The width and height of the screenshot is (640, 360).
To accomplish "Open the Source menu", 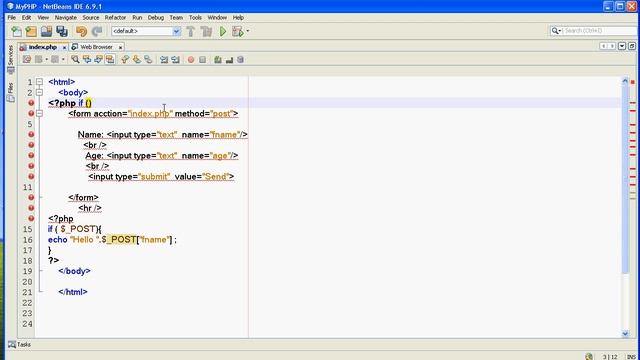I will tap(91, 18).
